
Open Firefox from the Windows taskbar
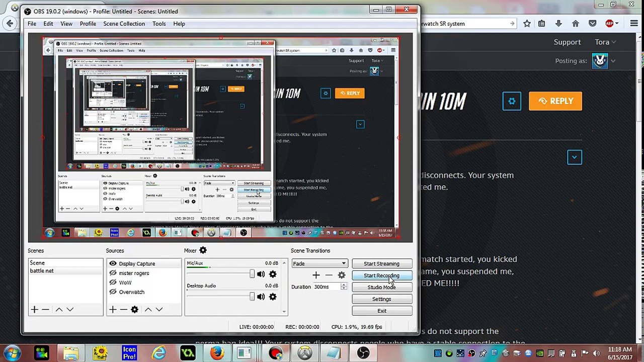pyautogui.click(x=217, y=353)
